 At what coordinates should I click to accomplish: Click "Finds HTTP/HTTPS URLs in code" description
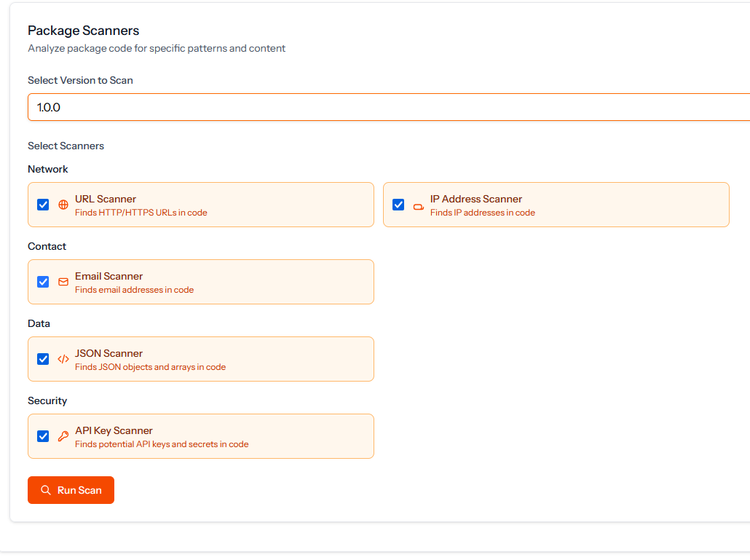(141, 213)
